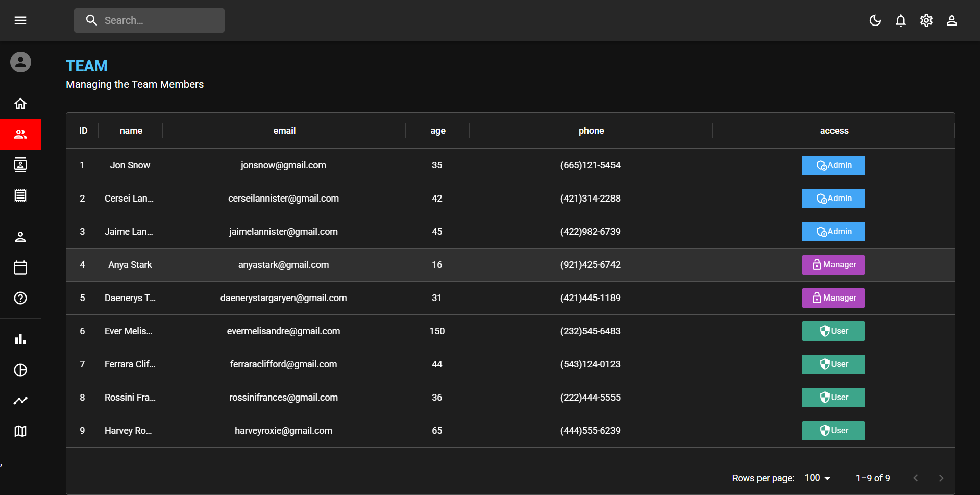Sort by the age column header
Screen dimensions: 980x495
pos(437,131)
